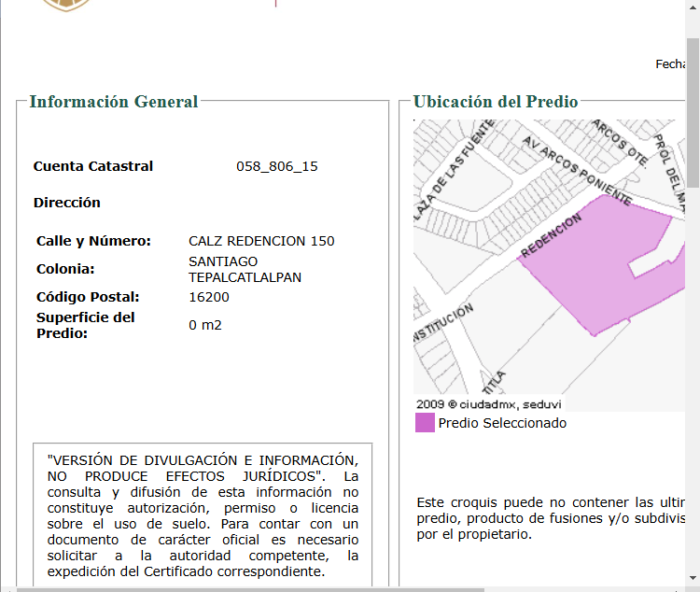Select the cuenta catastral value 058_806_15
700x592 pixels.
pos(277,166)
